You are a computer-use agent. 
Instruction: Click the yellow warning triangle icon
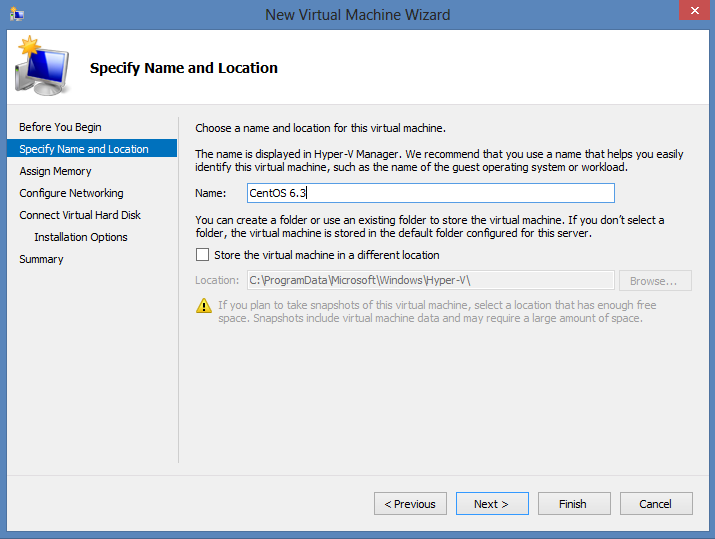point(204,306)
